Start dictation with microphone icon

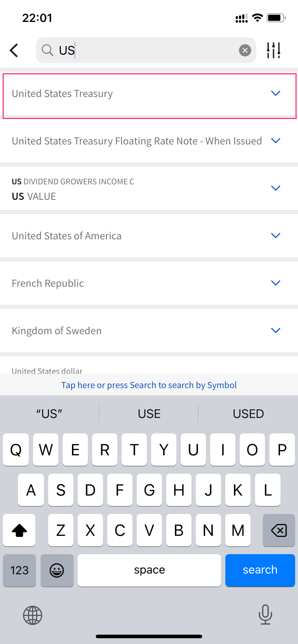tap(265, 615)
